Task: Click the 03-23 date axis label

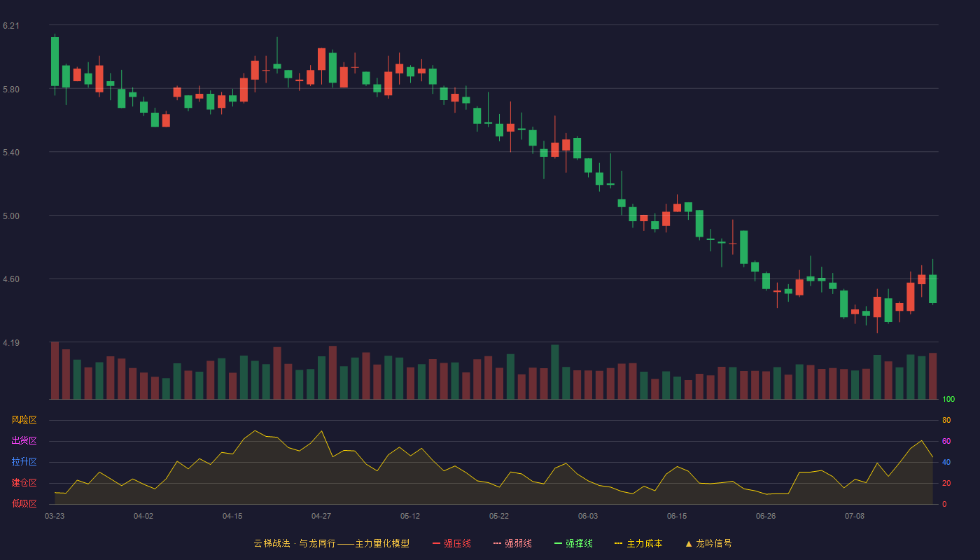Action: click(55, 516)
